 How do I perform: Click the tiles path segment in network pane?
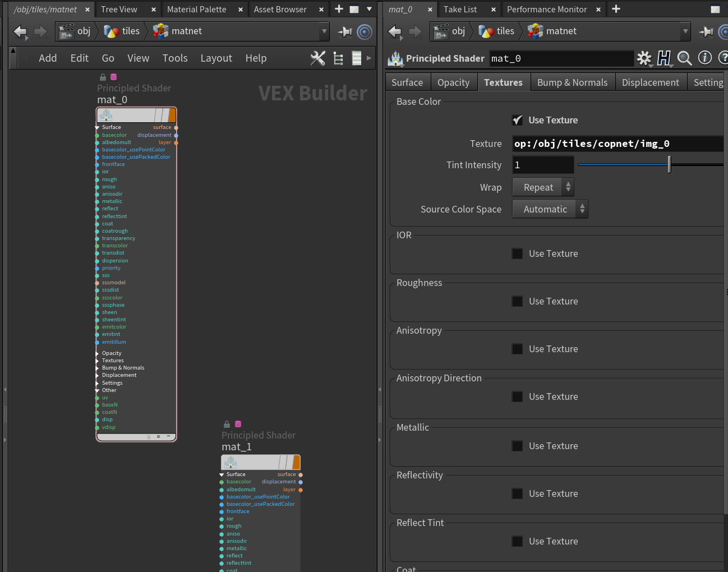(130, 31)
